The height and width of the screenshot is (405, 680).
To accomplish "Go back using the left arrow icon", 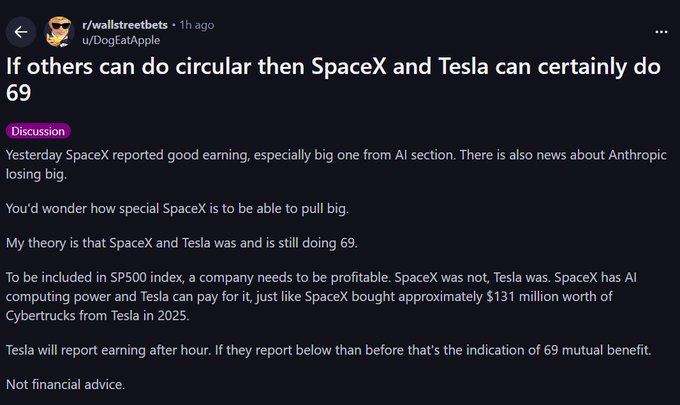I will click(x=21, y=32).
